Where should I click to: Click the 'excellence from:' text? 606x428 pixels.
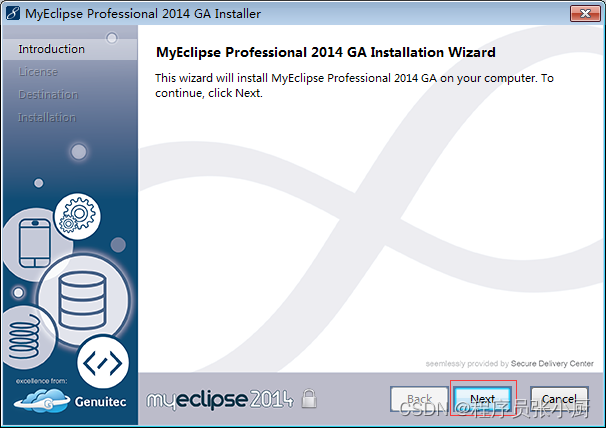tap(41, 381)
